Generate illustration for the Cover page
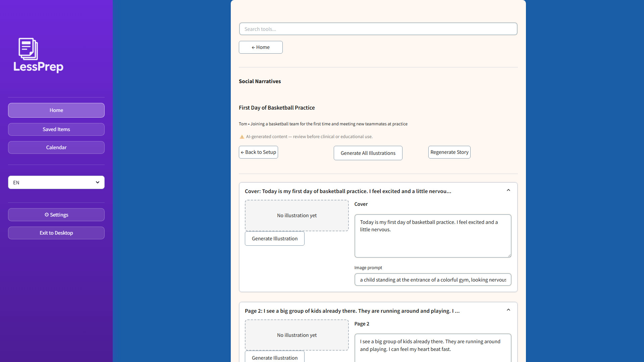 click(275, 239)
